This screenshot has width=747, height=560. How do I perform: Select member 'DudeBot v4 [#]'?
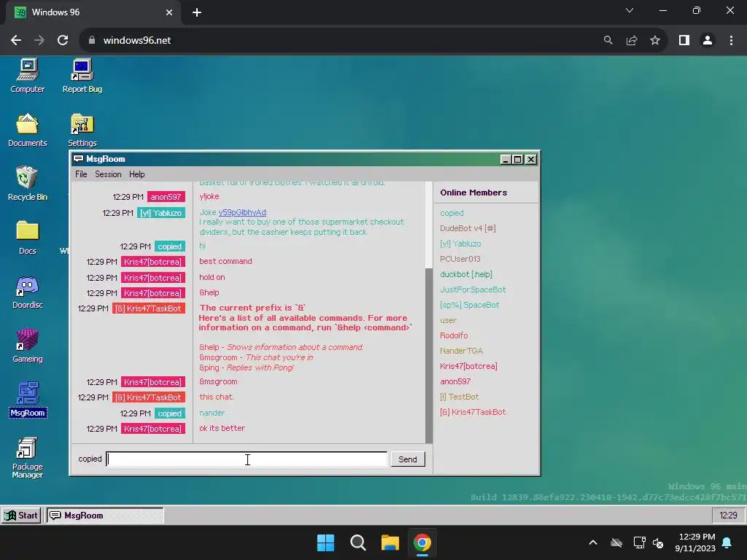(x=468, y=228)
